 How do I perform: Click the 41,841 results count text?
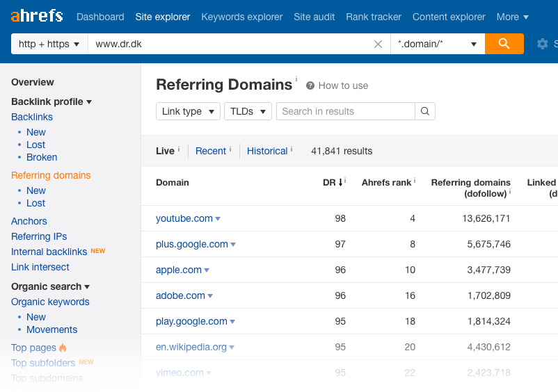coord(342,151)
